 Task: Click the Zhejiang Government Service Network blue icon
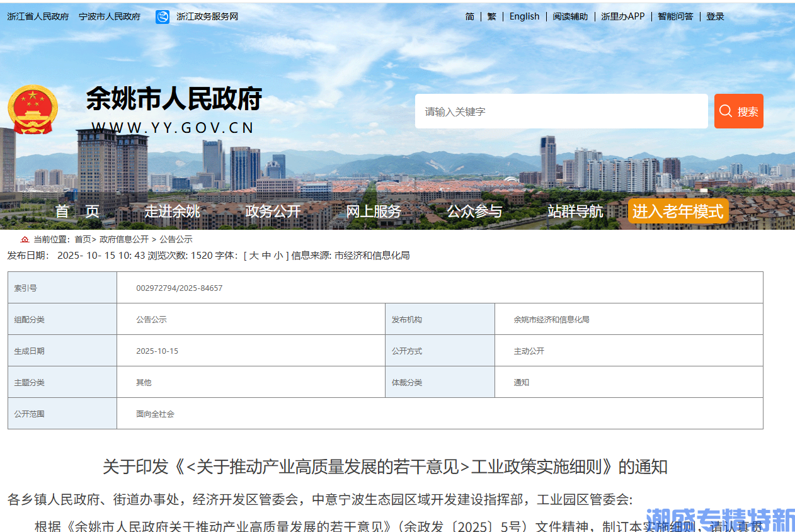pyautogui.click(x=163, y=16)
